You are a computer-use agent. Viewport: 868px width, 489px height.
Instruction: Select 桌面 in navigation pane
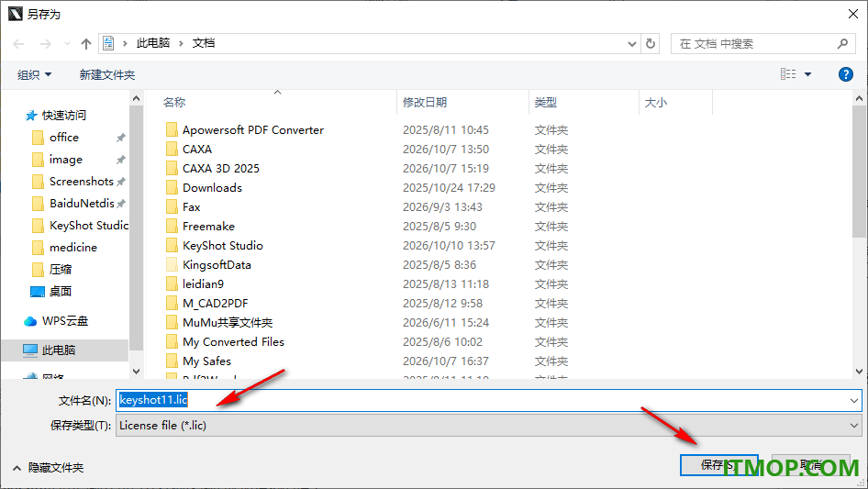(61, 292)
